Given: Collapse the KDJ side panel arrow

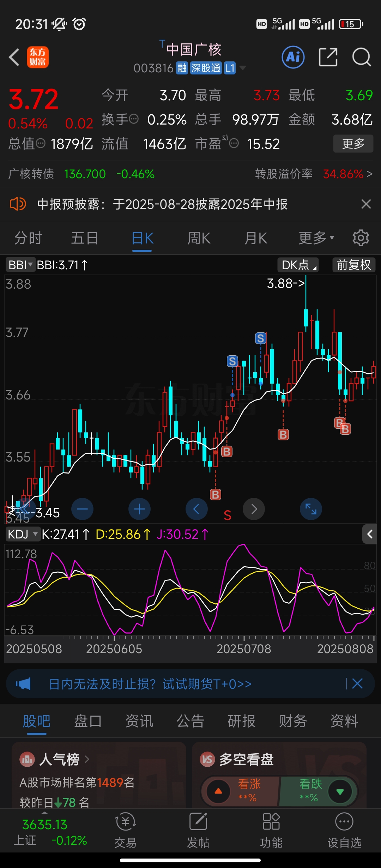Looking at the screenshot, I should coord(370,534).
